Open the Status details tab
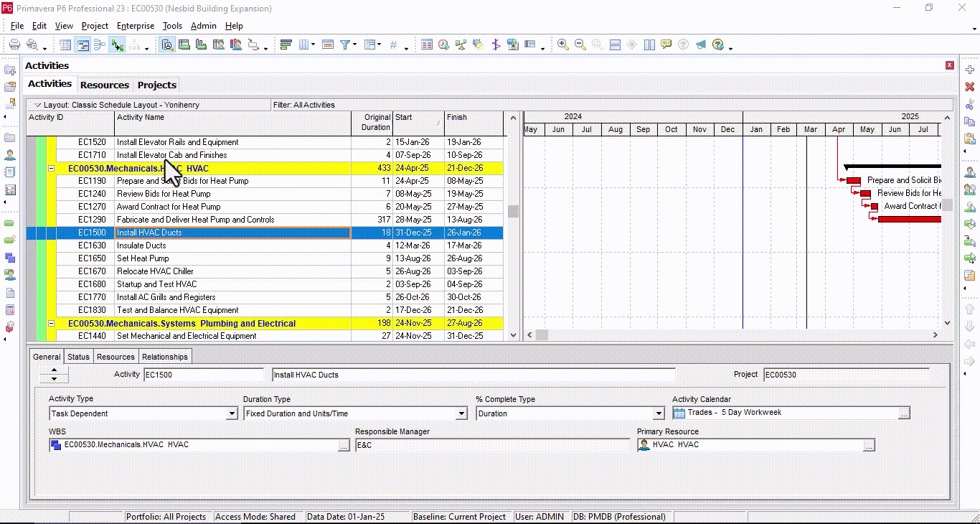This screenshot has height=524, width=980. tap(78, 357)
